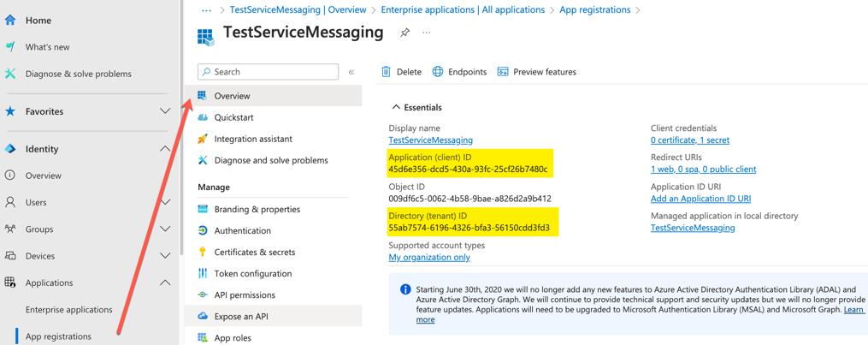Collapse the Essentials section

tap(396, 108)
